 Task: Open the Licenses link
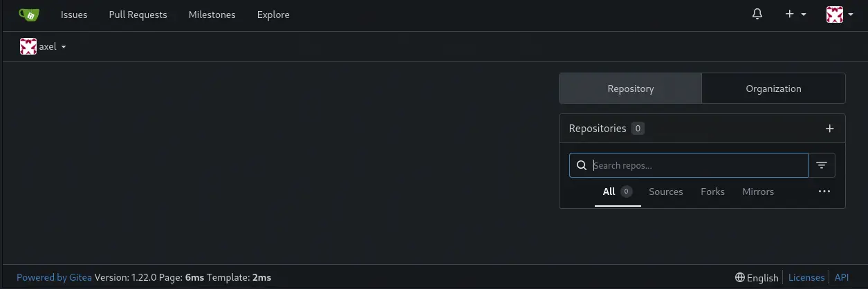click(x=806, y=277)
